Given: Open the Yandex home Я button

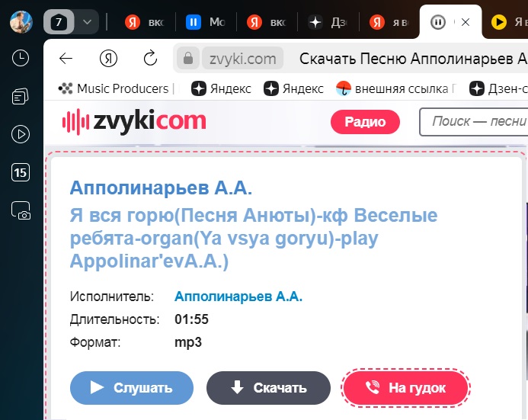Looking at the screenshot, I should [108, 59].
